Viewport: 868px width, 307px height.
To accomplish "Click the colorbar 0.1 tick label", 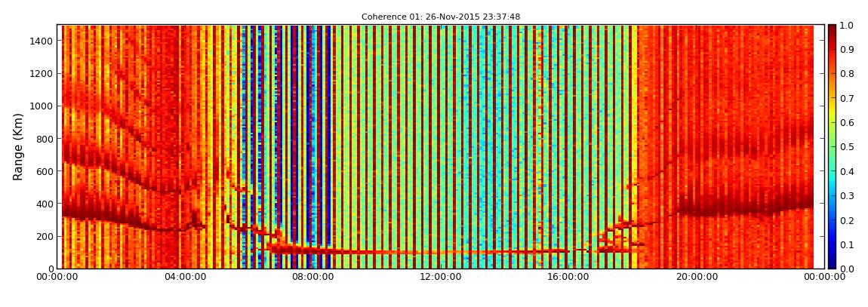I will pyautogui.click(x=846, y=244).
